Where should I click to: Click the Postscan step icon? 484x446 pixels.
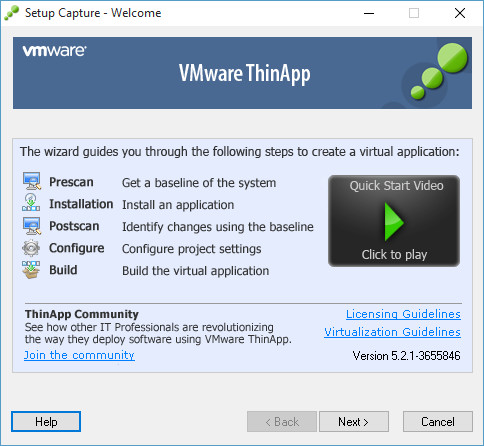[32, 226]
